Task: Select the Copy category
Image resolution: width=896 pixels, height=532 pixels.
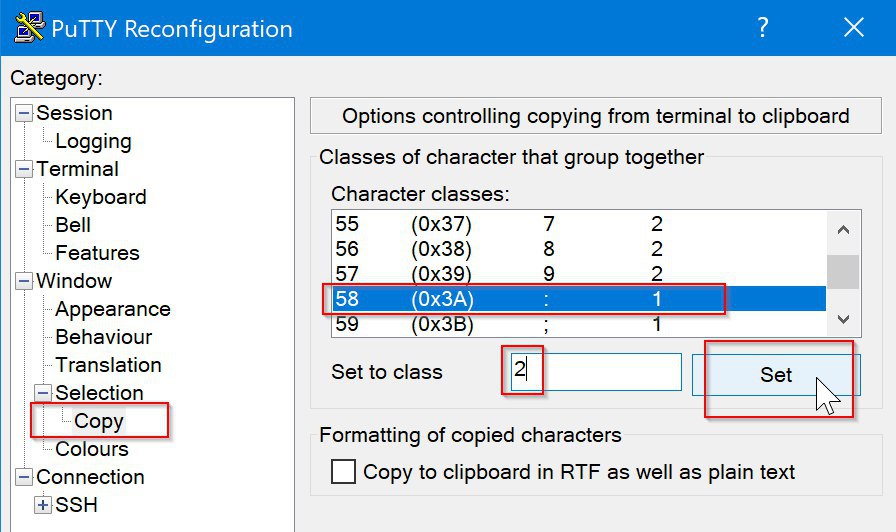Action: coord(99,421)
